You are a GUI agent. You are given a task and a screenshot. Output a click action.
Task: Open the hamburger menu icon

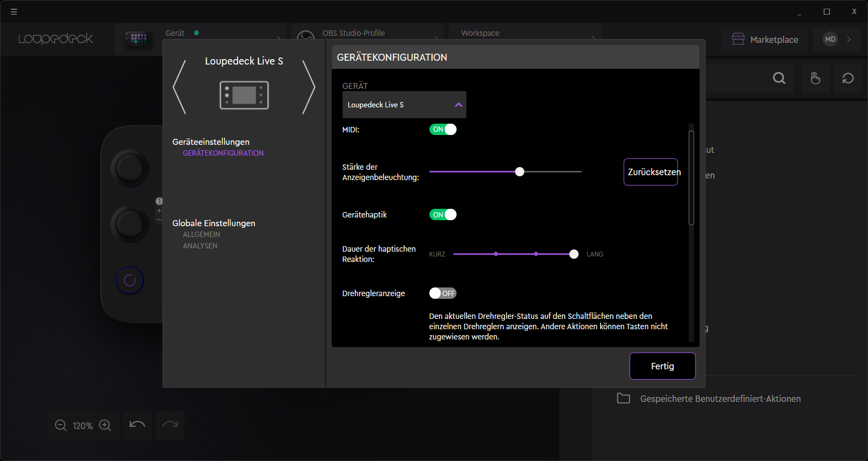pyautogui.click(x=14, y=11)
